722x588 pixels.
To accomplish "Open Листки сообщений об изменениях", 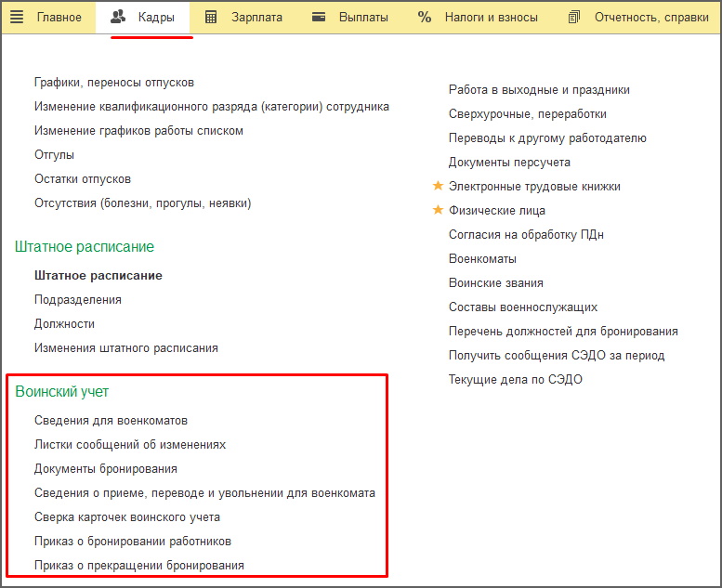I will pyautogui.click(x=130, y=445).
